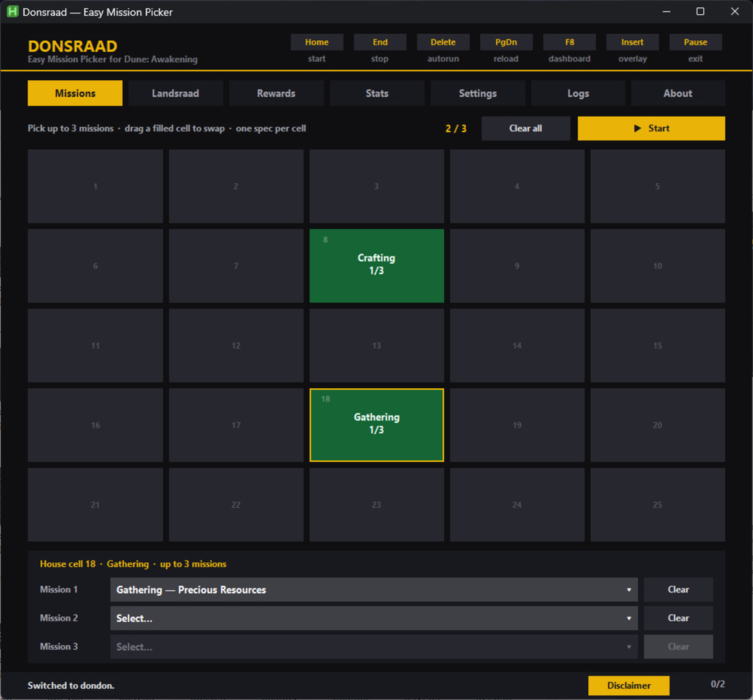Select grid cell 24

click(517, 505)
